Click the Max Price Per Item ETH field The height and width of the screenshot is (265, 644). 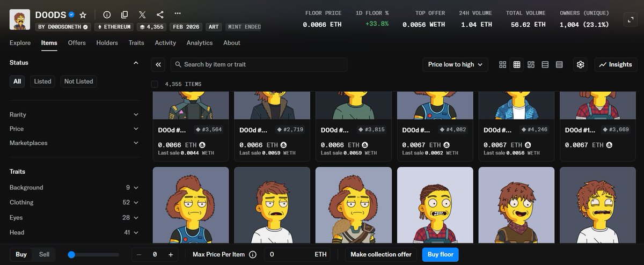tap(297, 254)
